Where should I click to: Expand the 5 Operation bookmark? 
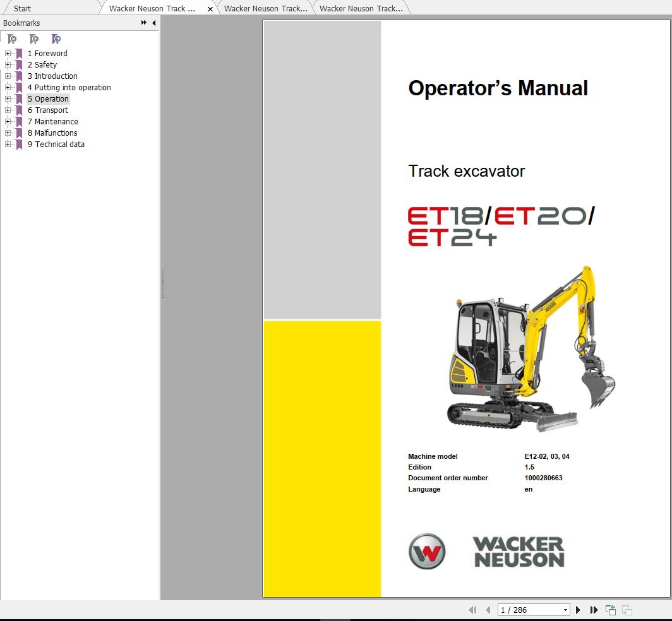[8, 99]
